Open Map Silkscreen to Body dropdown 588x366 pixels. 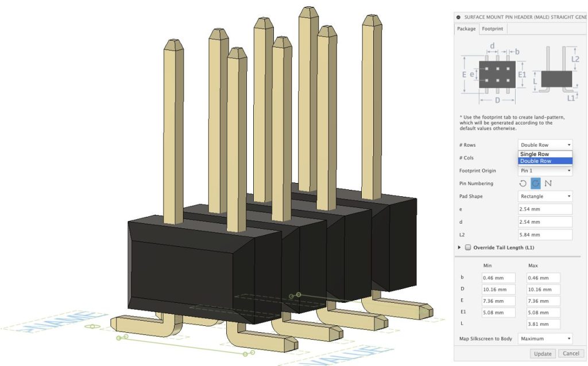pyautogui.click(x=545, y=339)
